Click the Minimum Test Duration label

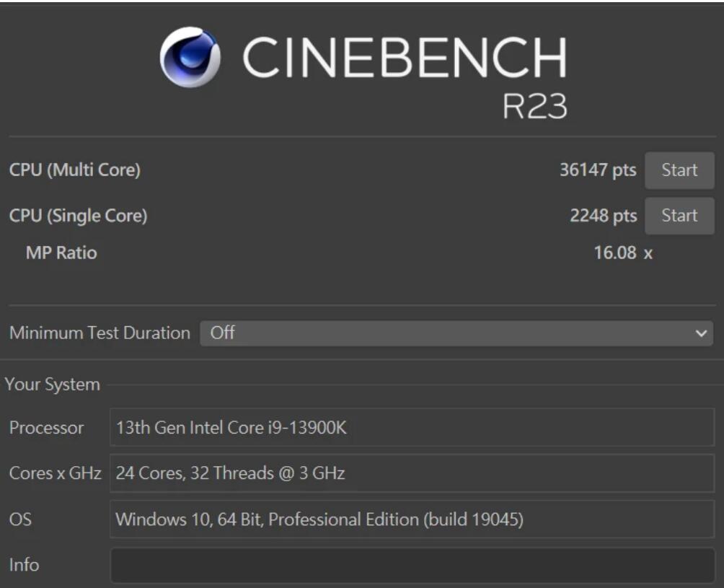coord(99,332)
